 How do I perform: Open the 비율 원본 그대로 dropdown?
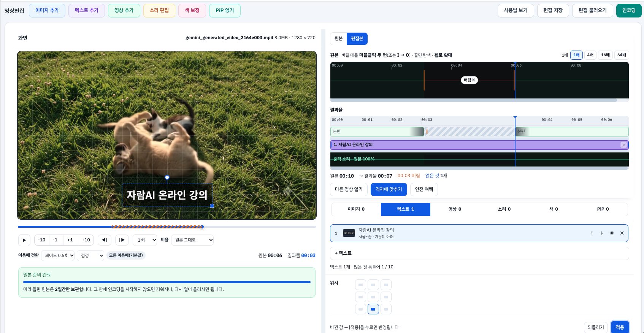pos(192,240)
